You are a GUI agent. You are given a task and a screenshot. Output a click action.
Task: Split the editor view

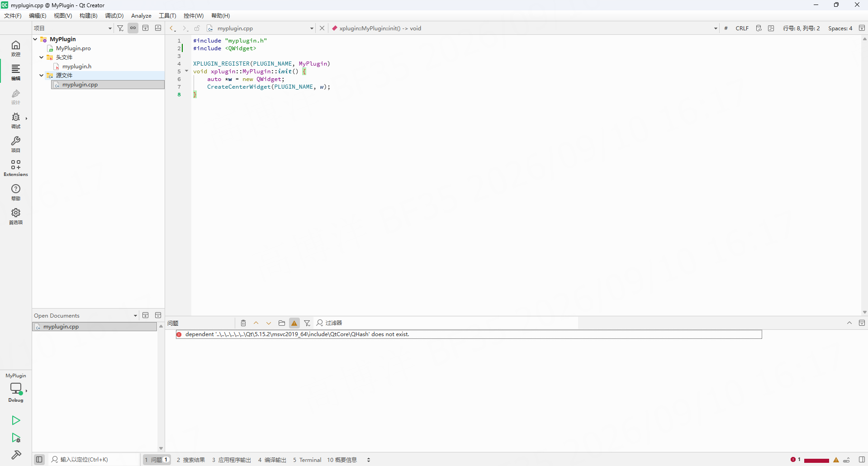click(x=862, y=28)
